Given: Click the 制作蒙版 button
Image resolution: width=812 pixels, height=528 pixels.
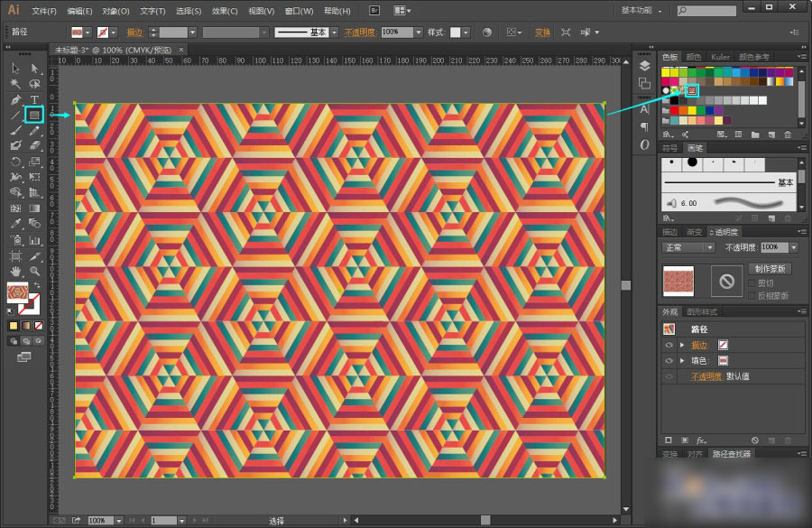Looking at the screenshot, I should pos(770,269).
